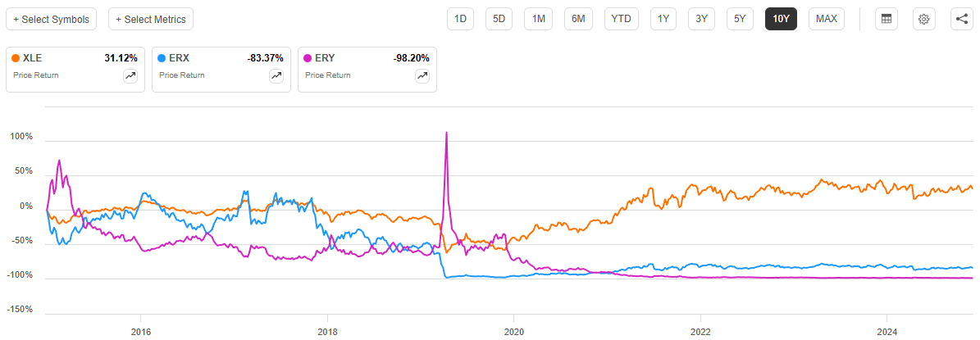This screenshot has height=340, width=980.
Task: Click the XLE chart type icon
Action: pos(130,75)
